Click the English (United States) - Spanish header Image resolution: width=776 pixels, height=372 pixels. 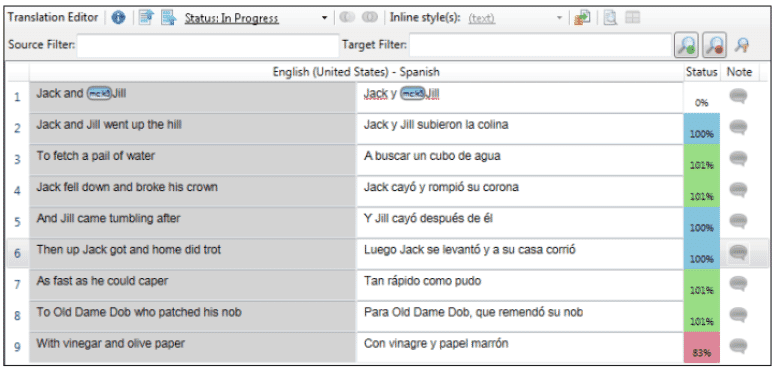pos(356,72)
